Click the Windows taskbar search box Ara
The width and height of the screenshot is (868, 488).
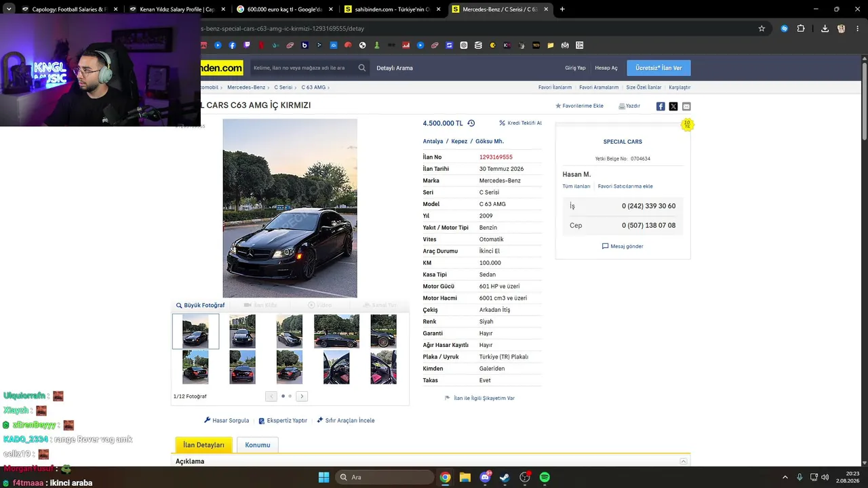tap(384, 477)
